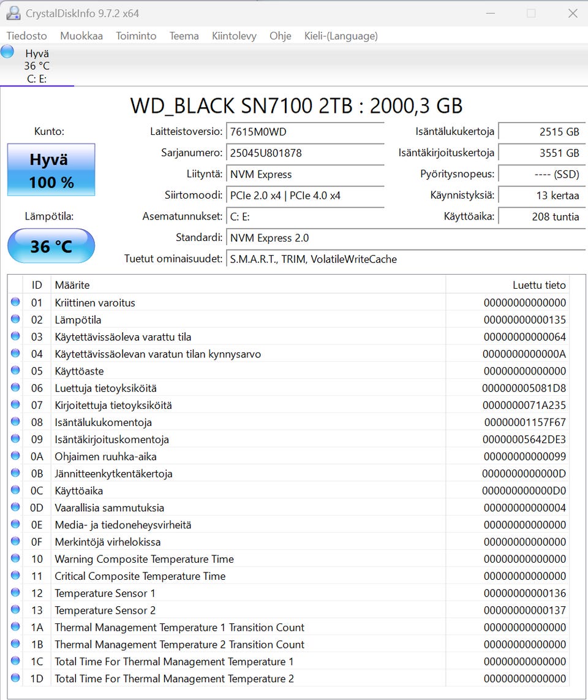Select Total Time For Thermal Management Temperature 2

click(x=174, y=679)
